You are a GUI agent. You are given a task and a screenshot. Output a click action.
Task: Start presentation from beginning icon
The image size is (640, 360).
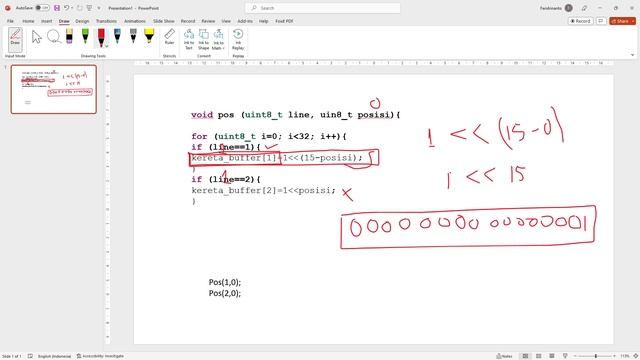pos(89,8)
